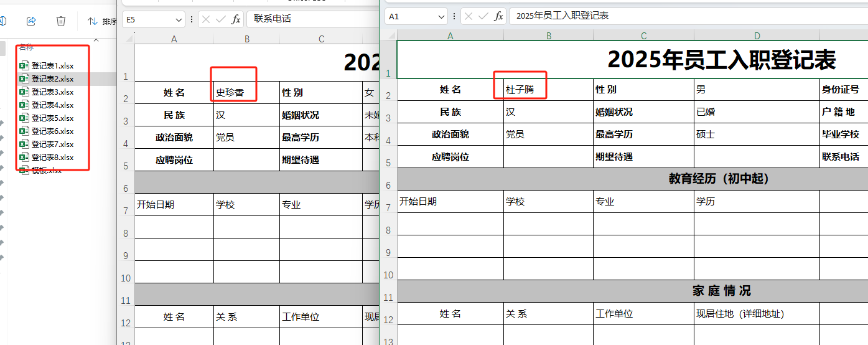Click 期望待遇 label in left Excel sheet
Viewport: 868px width, 345px height.
coord(322,160)
